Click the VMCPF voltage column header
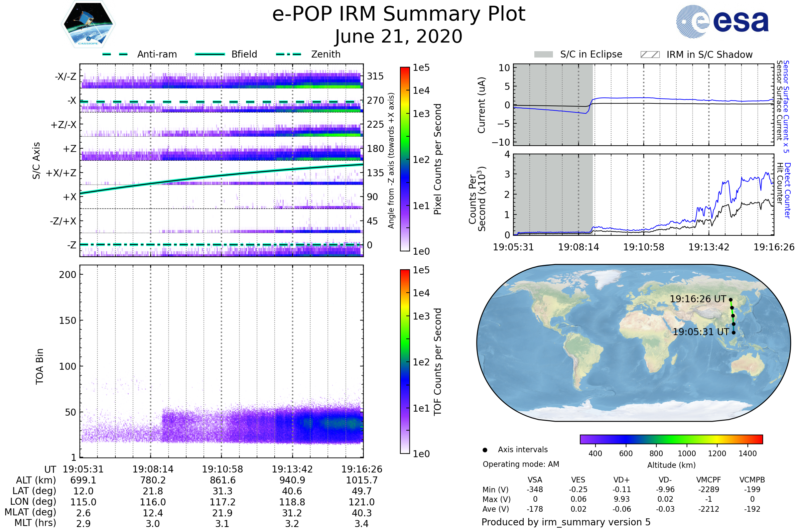 709,480
